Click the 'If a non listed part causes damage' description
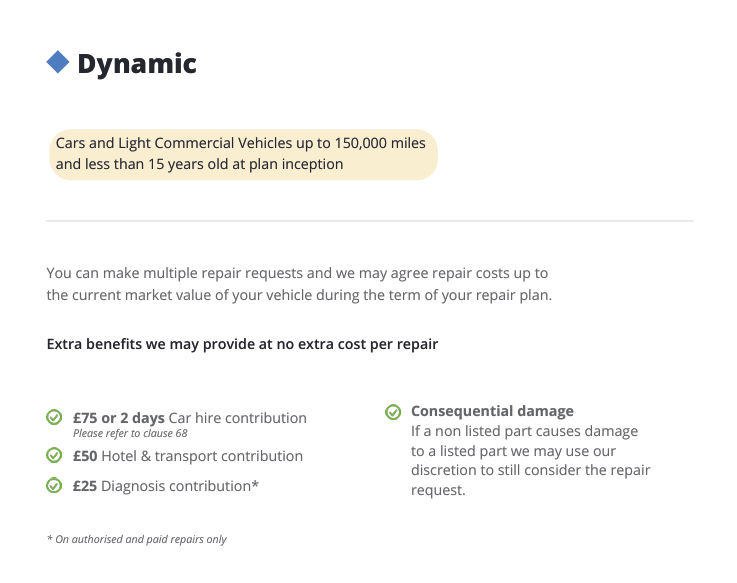 (524, 431)
